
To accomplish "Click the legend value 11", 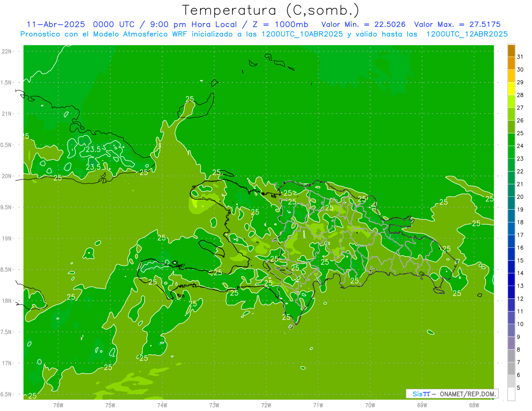I will (520, 311).
